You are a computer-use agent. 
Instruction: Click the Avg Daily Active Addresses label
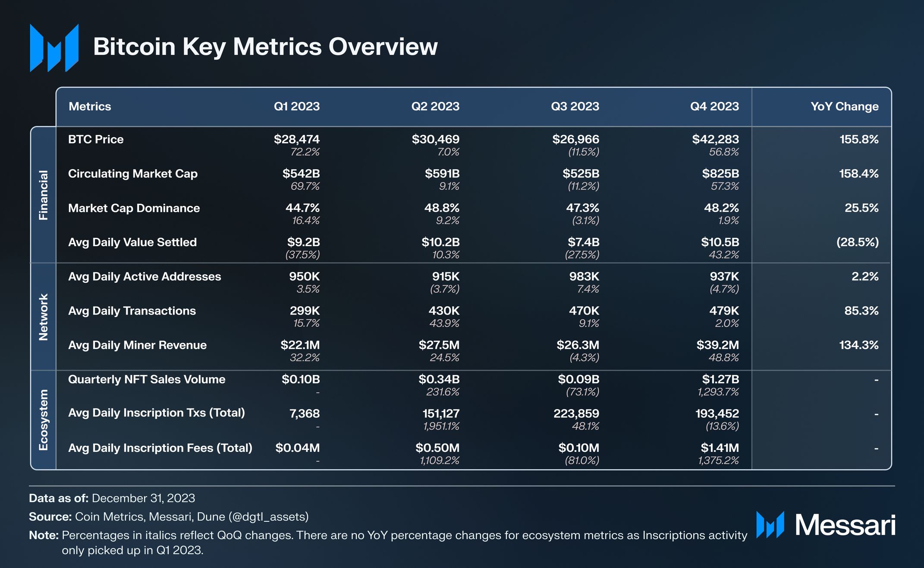coord(145,277)
